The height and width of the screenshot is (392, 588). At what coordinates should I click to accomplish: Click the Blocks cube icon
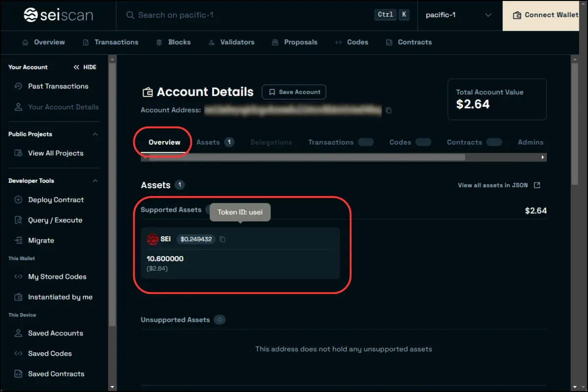point(159,43)
